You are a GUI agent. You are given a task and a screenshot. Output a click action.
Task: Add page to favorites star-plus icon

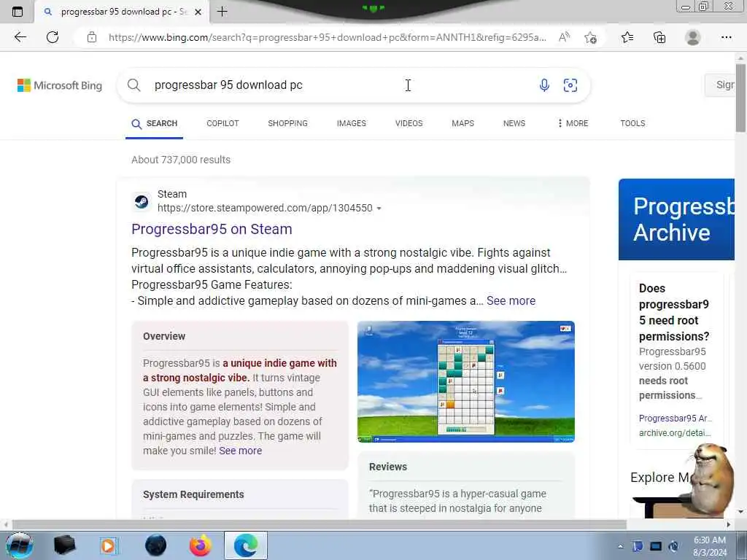(590, 37)
